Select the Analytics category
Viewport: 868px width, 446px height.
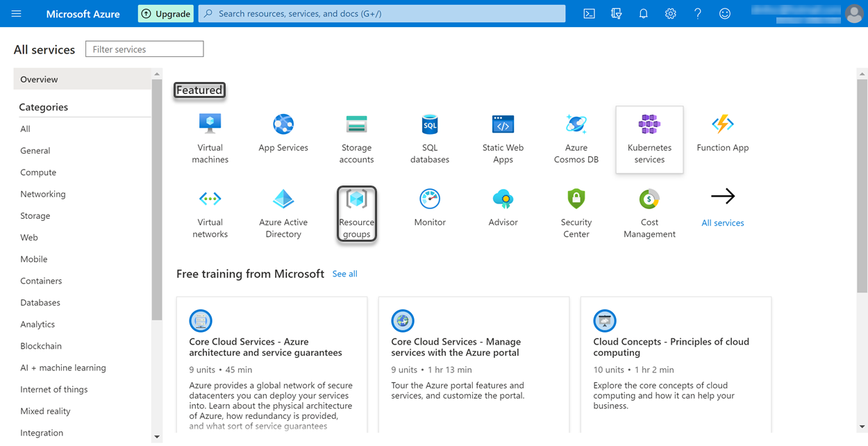37,324
